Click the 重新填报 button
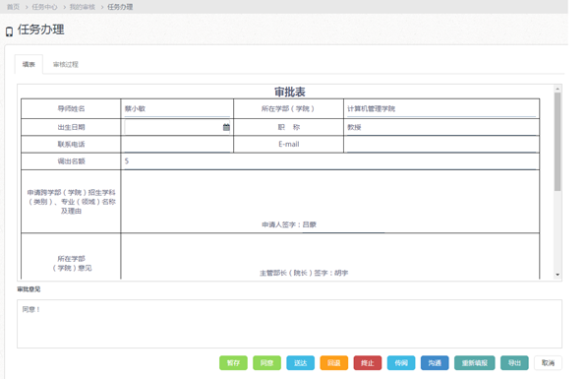 coord(474,363)
